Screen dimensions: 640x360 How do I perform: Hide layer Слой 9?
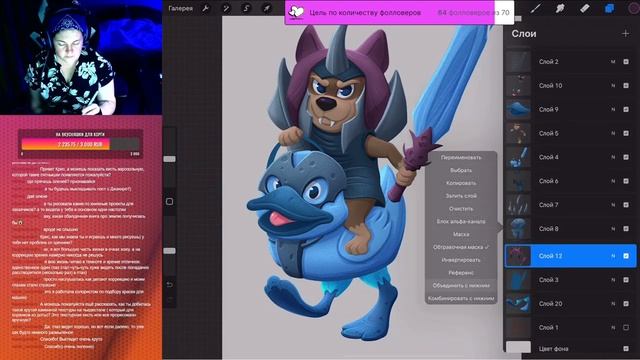[626, 109]
